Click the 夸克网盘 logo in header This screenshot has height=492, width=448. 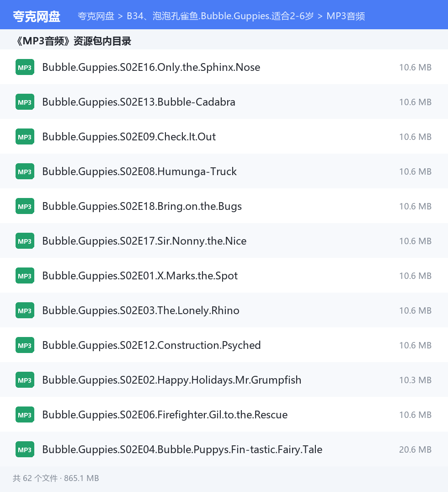click(37, 16)
